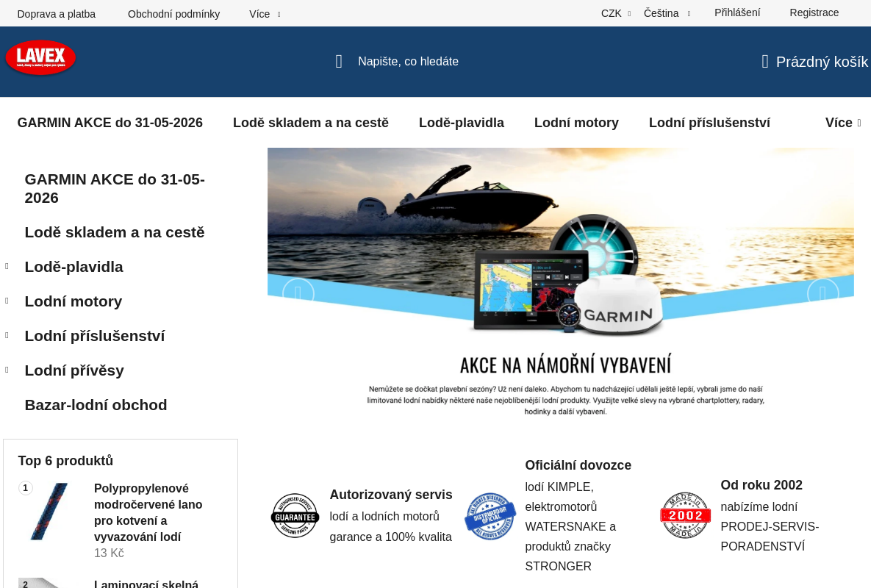Open the polypropylene rope product thumbnail
This screenshot has width=882, height=588.
coord(49,512)
